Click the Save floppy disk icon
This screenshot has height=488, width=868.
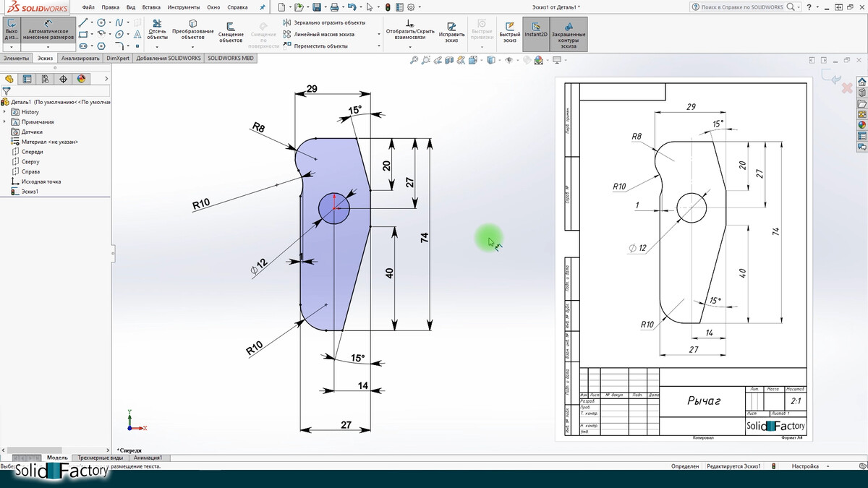pyautogui.click(x=317, y=7)
